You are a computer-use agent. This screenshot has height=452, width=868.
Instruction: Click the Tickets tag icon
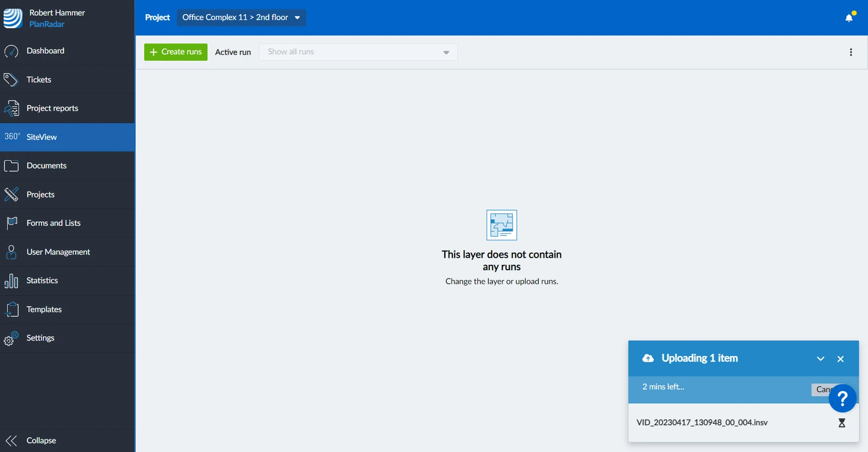pos(11,80)
